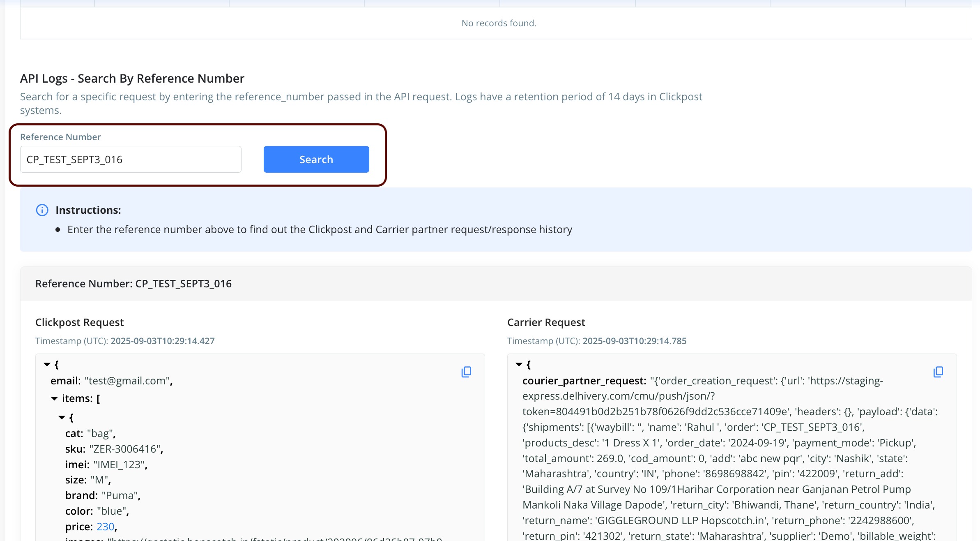Copy the Clickpost Request JSON

[x=466, y=372]
